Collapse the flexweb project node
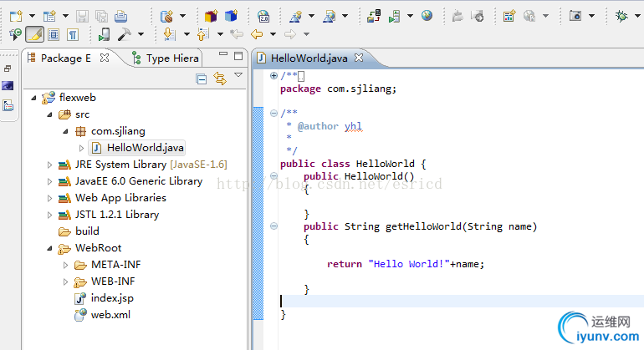The image size is (644, 350). pos(33,98)
